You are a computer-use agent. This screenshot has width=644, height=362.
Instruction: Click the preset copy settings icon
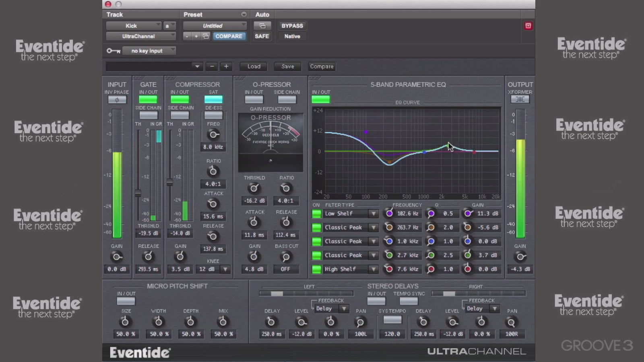[206, 36]
